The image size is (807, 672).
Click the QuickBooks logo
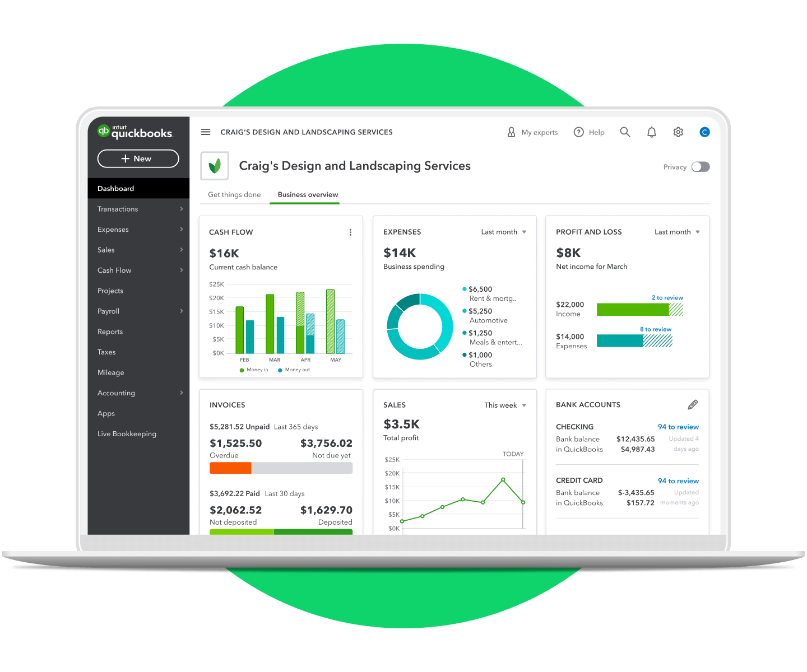tap(135, 132)
